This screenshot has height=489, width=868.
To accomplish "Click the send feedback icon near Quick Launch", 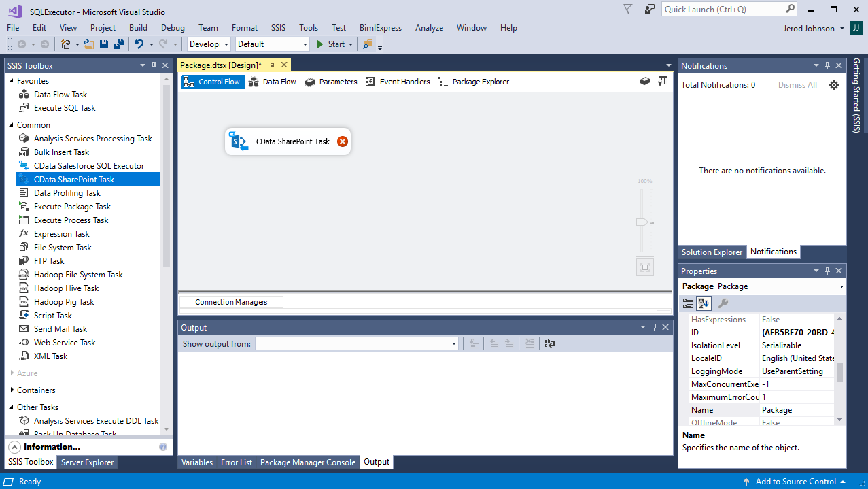I will pos(650,10).
